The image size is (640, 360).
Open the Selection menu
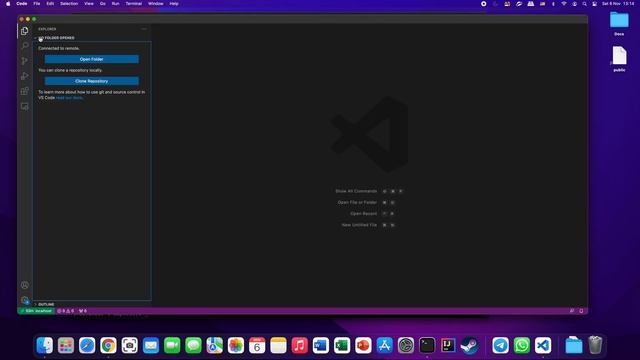pyautogui.click(x=69, y=4)
